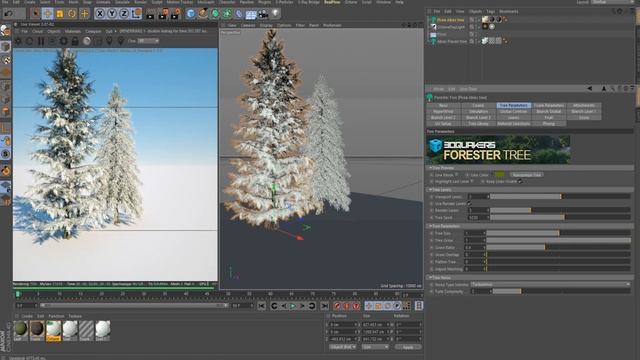Image resolution: width=640 pixels, height=360 pixels.
Task: Click the button beside the green swatch
Action: 527,175
